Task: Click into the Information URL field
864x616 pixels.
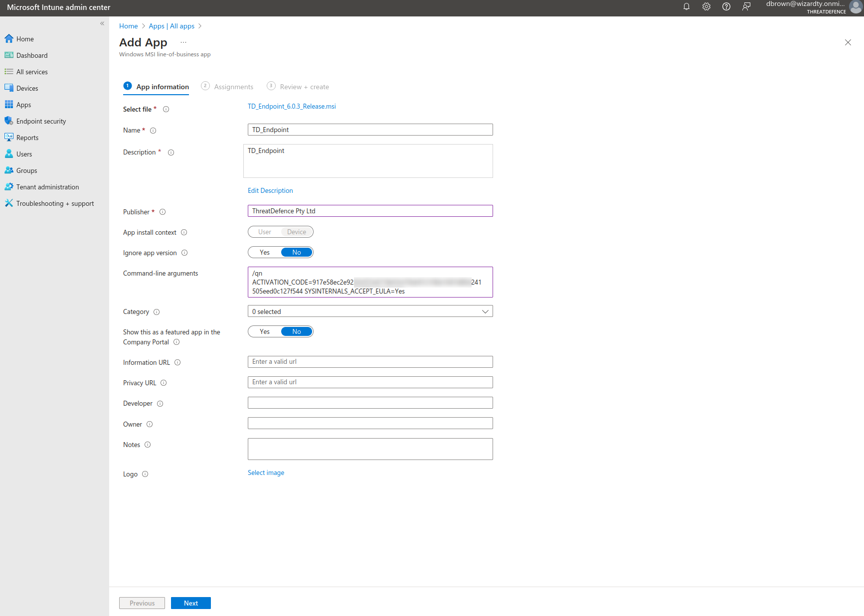Action: pyautogui.click(x=370, y=362)
